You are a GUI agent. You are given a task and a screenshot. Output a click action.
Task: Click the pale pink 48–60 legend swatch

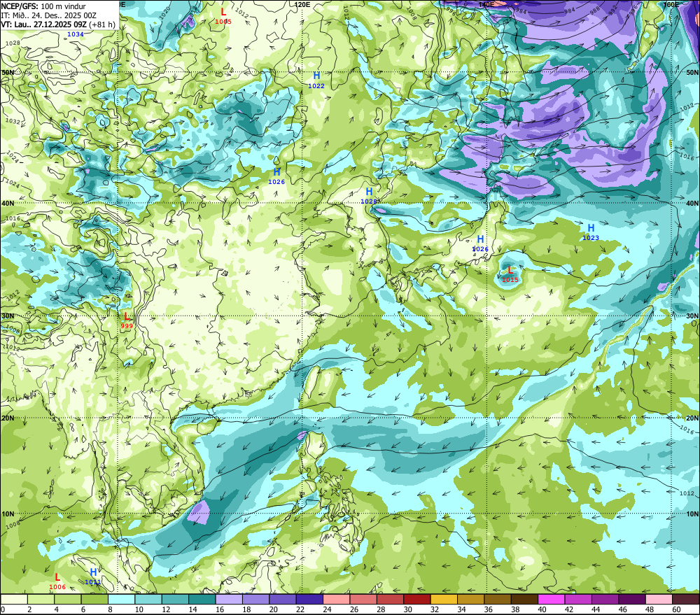(659, 599)
